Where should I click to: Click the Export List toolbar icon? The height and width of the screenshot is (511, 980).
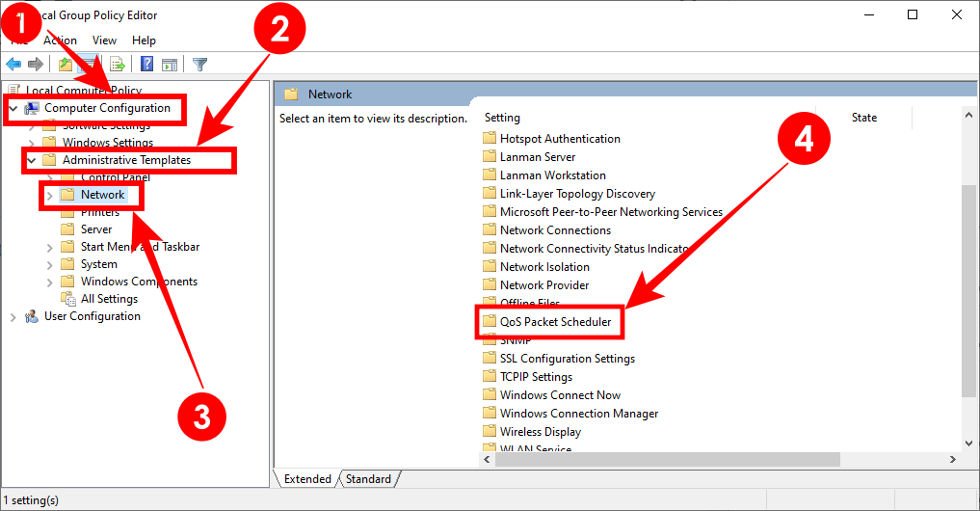click(x=117, y=64)
